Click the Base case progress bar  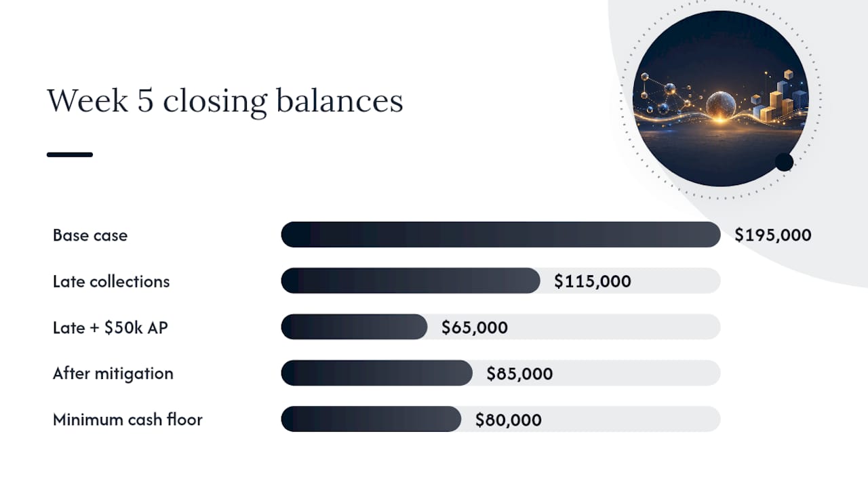[500, 235]
